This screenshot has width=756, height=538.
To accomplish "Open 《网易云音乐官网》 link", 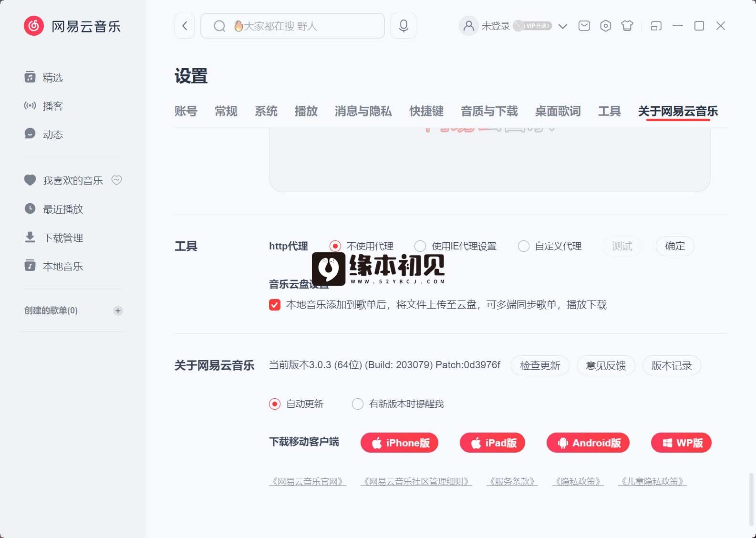I will pyautogui.click(x=308, y=481).
